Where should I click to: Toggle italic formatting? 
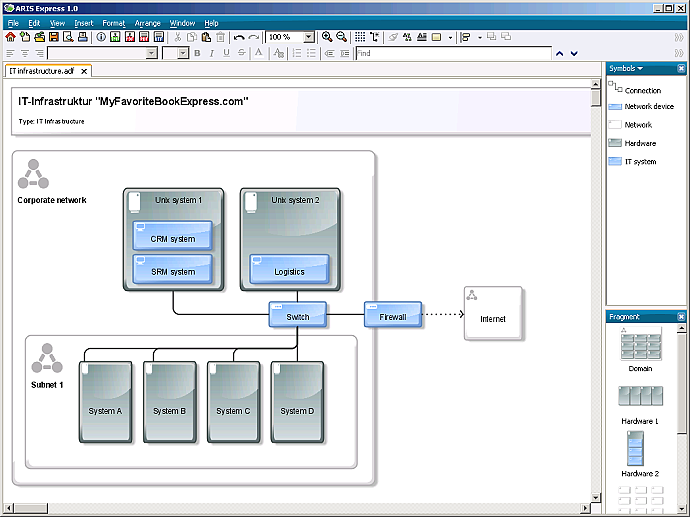click(x=212, y=53)
